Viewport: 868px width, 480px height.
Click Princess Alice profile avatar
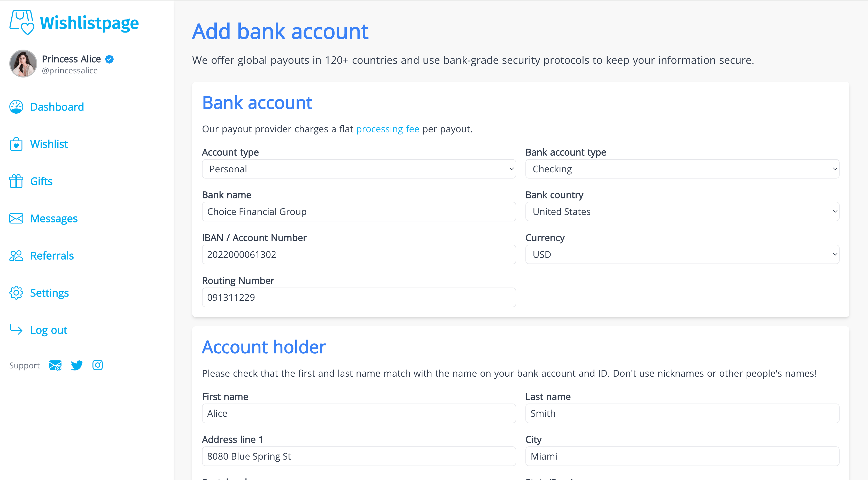coord(23,64)
